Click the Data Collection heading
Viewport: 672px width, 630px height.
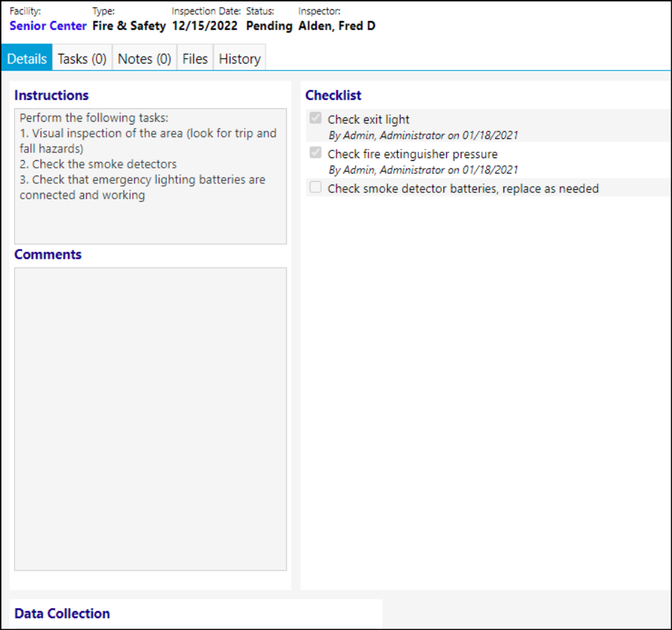(62, 613)
